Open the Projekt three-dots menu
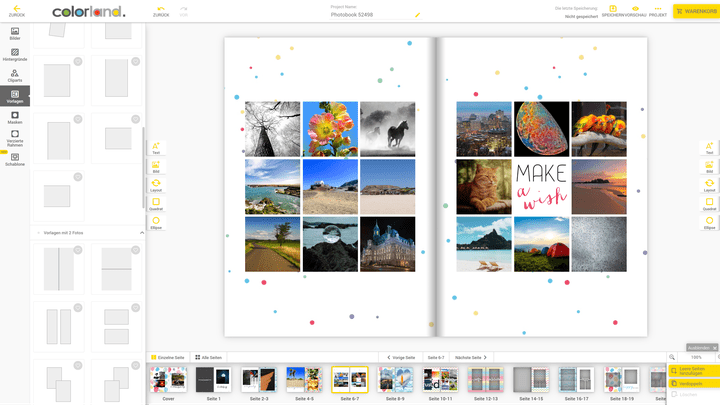720x405 pixels. coord(658,10)
